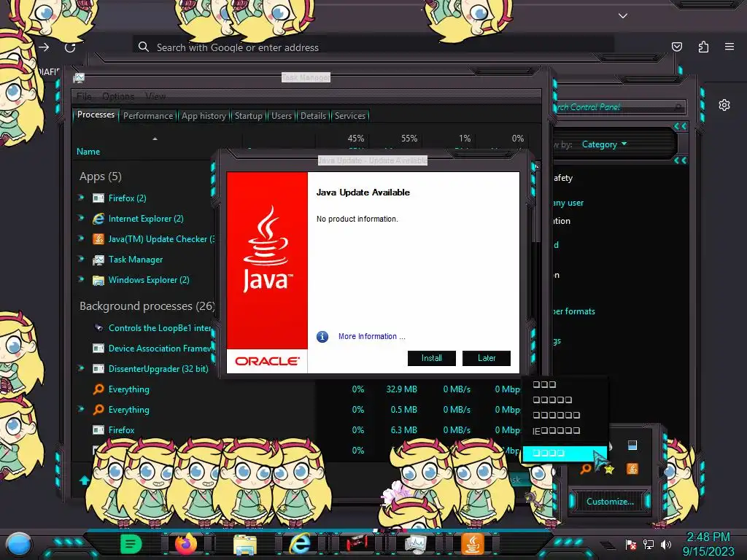
Task: Click the blue square icon in tray overflow
Action: pyautogui.click(x=632, y=446)
